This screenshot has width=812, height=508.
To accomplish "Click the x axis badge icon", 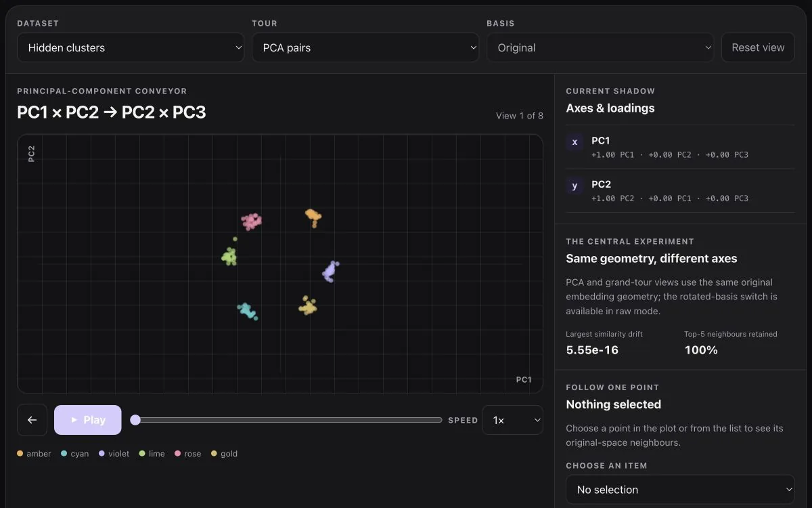I will click(574, 142).
